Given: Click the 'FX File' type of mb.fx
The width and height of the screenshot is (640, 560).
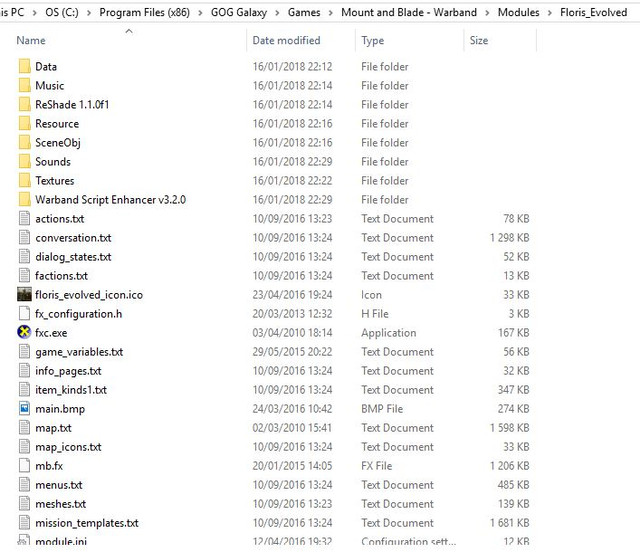Looking at the screenshot, I should (x=376, y=466).
